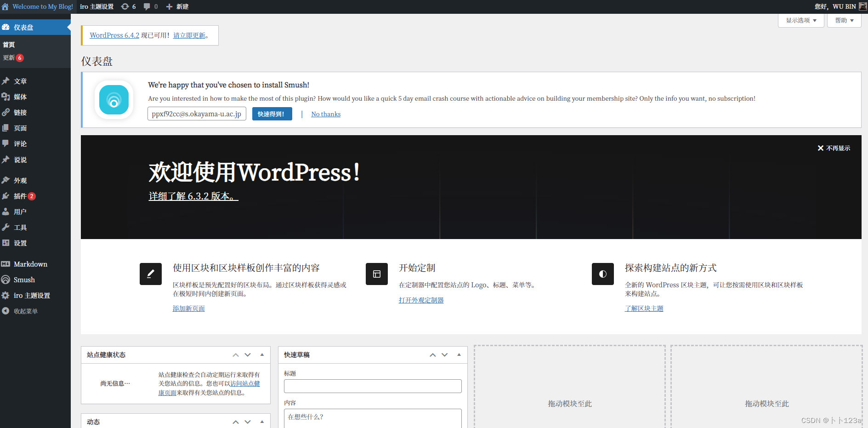Move 站点健康状态 panel up
Image resolution: width=868 pixels, height=428 pixels.
(x=236, y=355)
